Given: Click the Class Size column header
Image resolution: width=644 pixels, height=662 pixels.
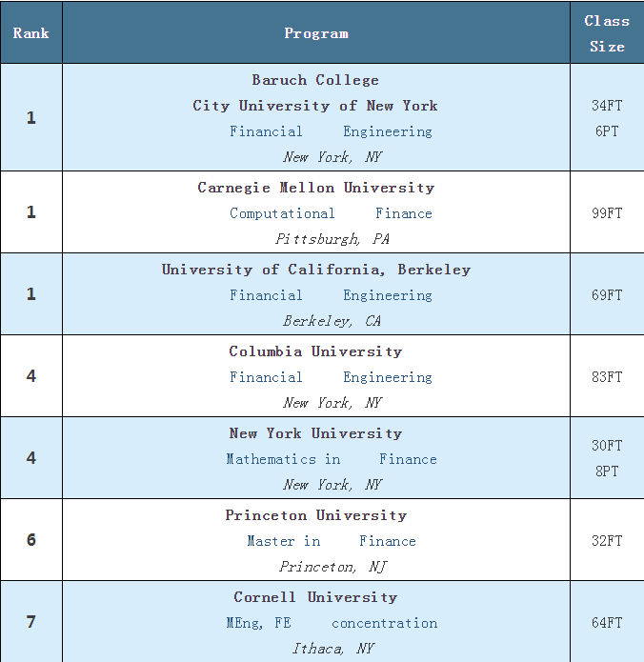Looking at the screenshot, I should tap(607, 33).
